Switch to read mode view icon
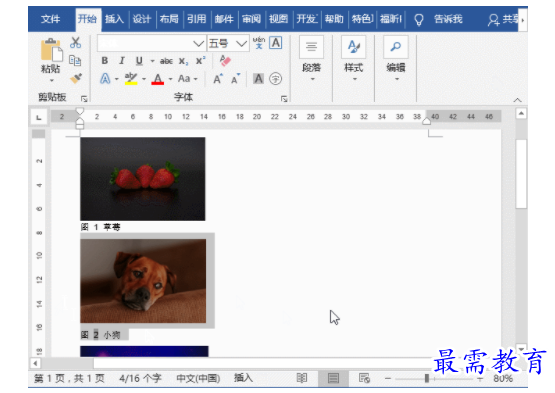 (302, 378)
